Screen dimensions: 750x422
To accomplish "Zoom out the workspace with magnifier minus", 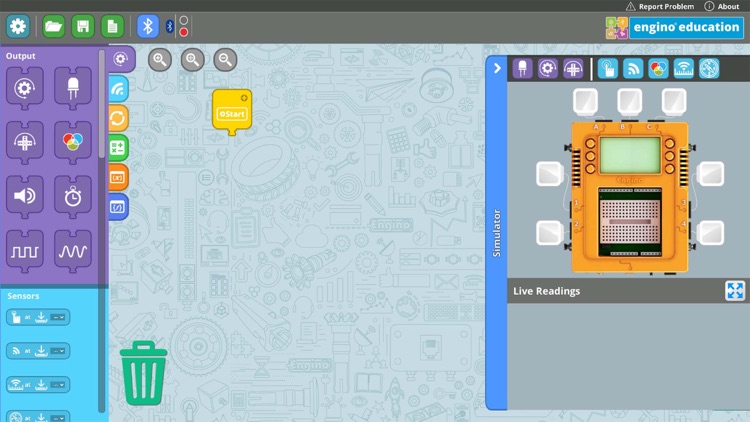I will (225, 60).
